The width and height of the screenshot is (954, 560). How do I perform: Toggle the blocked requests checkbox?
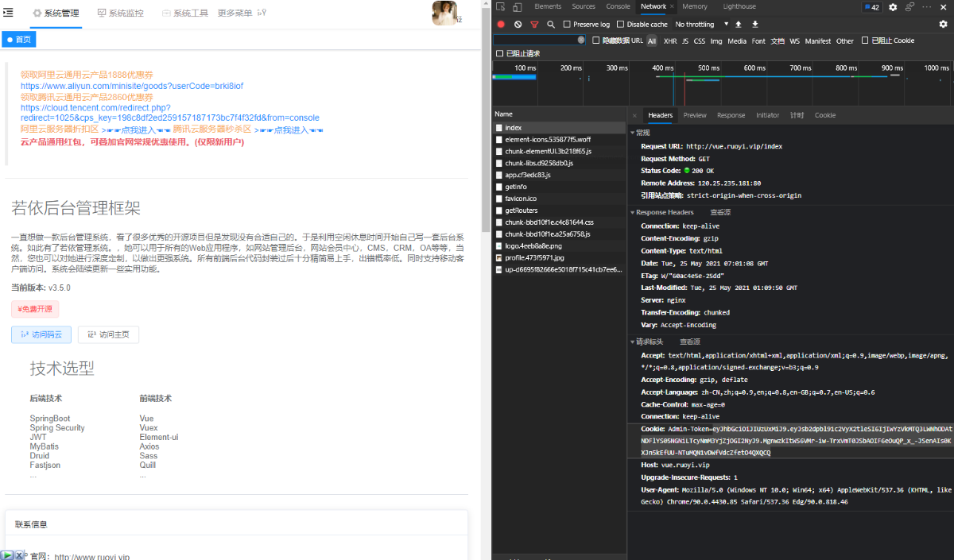[x=499, y=54]
